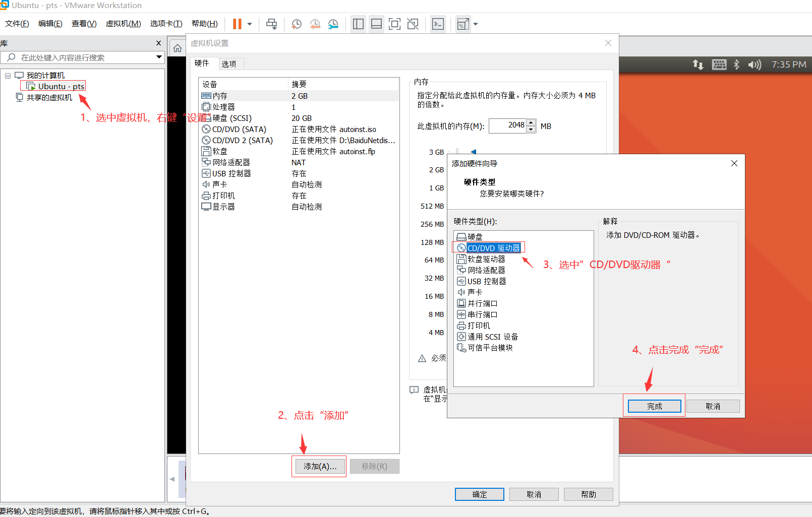Click the 完成 button in the add hardware wizard

pos(654,406)
